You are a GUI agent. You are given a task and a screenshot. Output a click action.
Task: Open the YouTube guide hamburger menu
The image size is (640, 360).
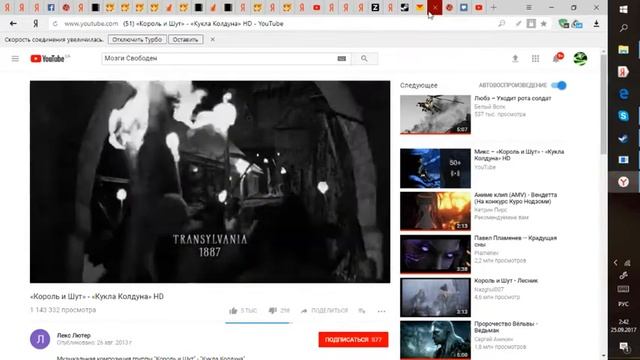click(x=15, y=59)
